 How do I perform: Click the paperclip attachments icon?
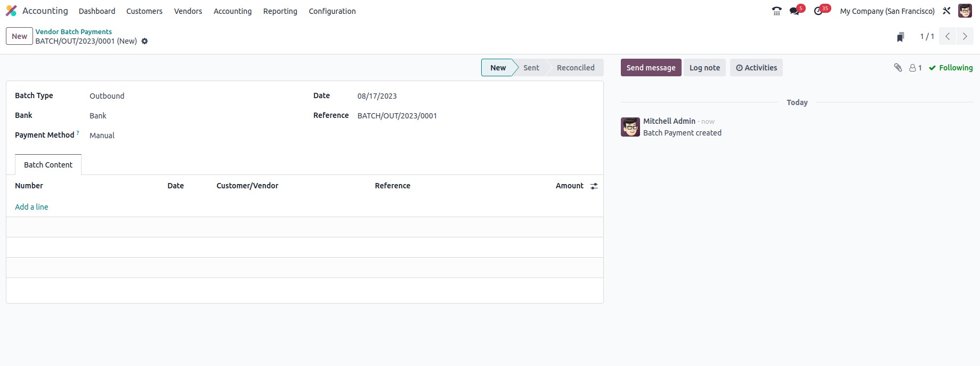(898, 68)
